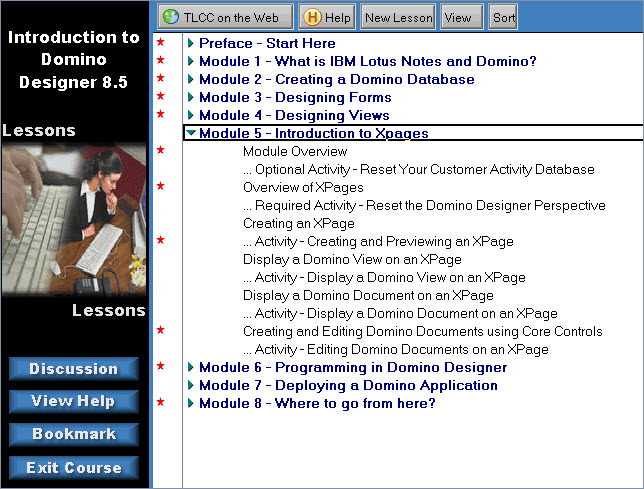The height and width of the screenshot is (489, 644).
Task: Click red star beside Creating and Editing Domino Documents
Action: point(161,330)
